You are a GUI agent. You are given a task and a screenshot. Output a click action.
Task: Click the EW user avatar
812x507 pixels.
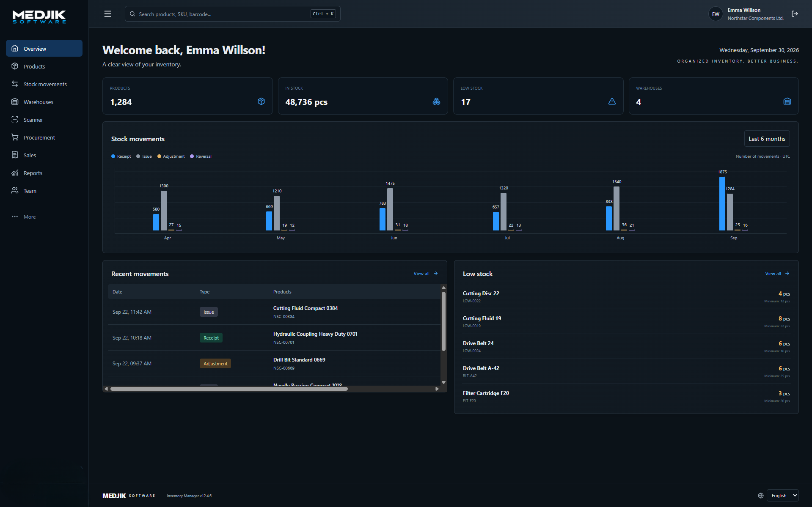pyautogui.click(x=716, y=14)
